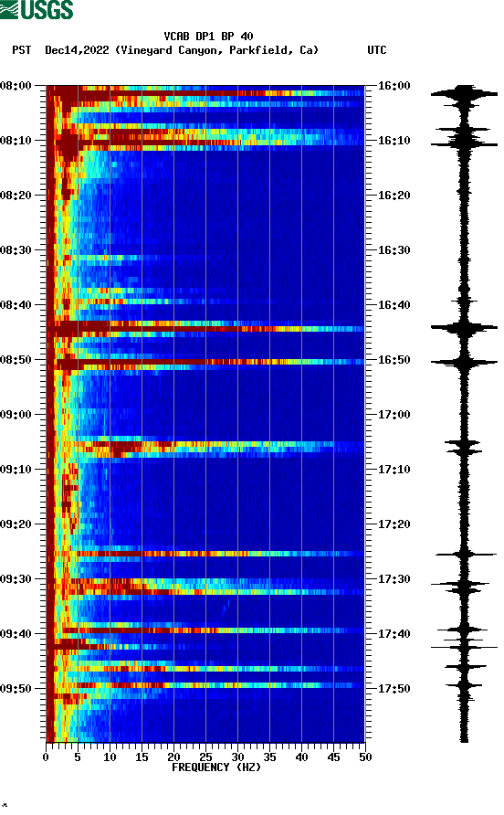Click the '16:00' UTC time label
Screen dimensions: 504x815
(394, 86)
